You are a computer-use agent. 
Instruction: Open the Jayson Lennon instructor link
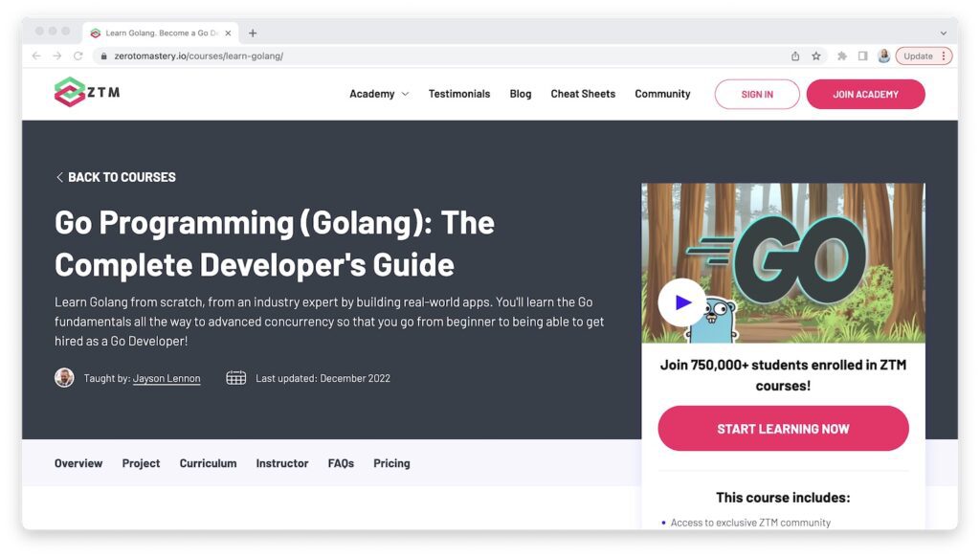click(167, 378)
